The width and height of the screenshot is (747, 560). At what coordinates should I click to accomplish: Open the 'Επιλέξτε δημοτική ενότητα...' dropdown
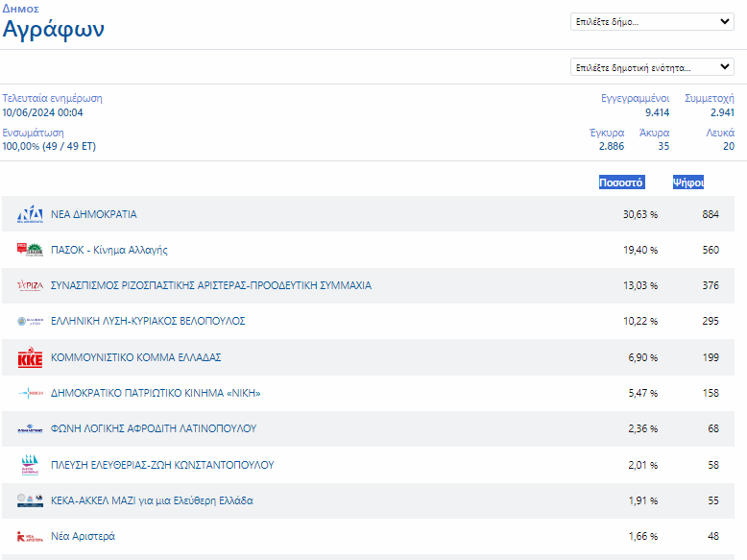click(x=652, y=67)
